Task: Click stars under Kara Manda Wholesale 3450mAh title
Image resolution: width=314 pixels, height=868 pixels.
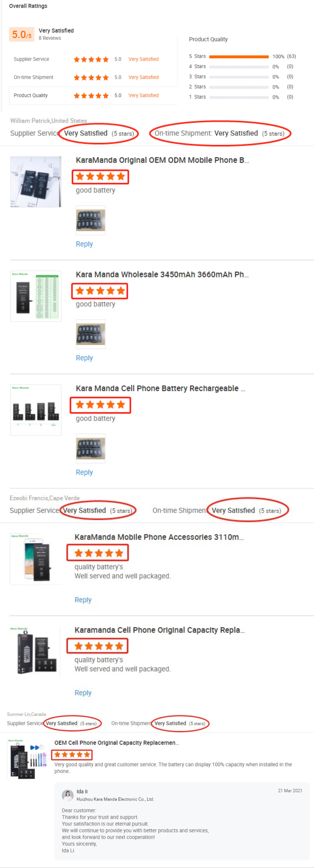Action: pyautogui.click(x=100, y=291)
